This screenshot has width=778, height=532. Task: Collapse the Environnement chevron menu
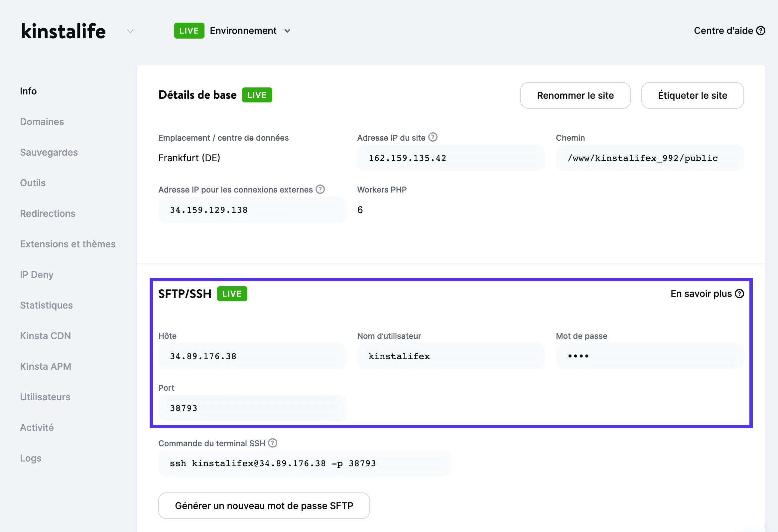pyautogui.click(x=287, y=31)
